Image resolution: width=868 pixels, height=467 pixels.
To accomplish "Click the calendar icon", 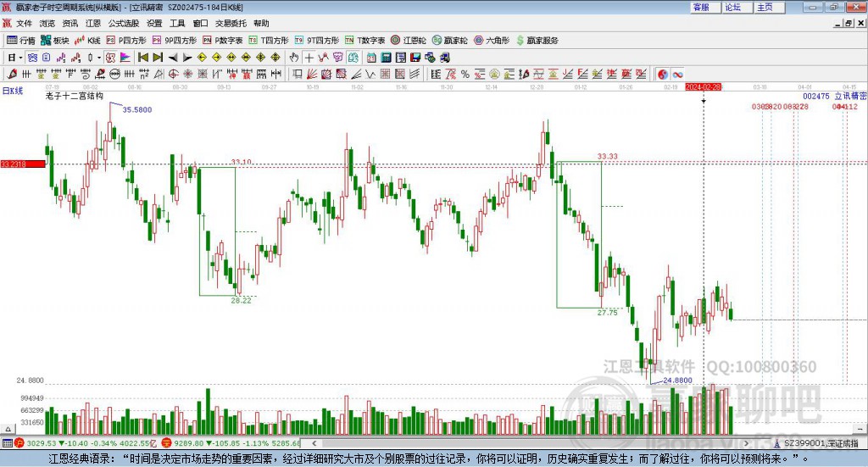I will click(x=371, y=58).
